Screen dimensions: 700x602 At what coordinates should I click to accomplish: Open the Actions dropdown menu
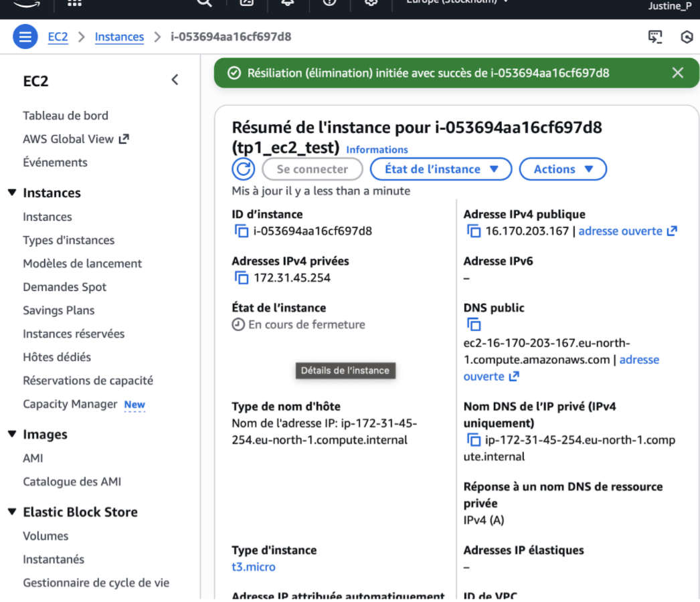pyautogui.click(x=563, y=169)
